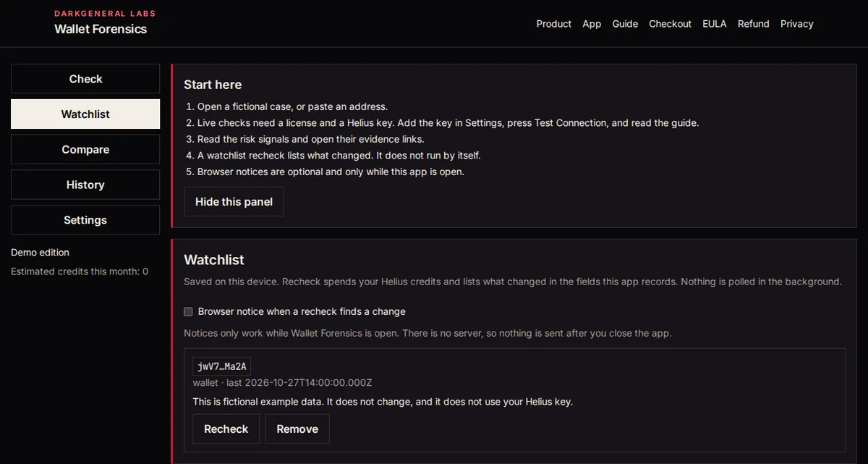The width and height of the screenshot is (868, 464).
Task: Go to the Checkout page
Action: 670,24
